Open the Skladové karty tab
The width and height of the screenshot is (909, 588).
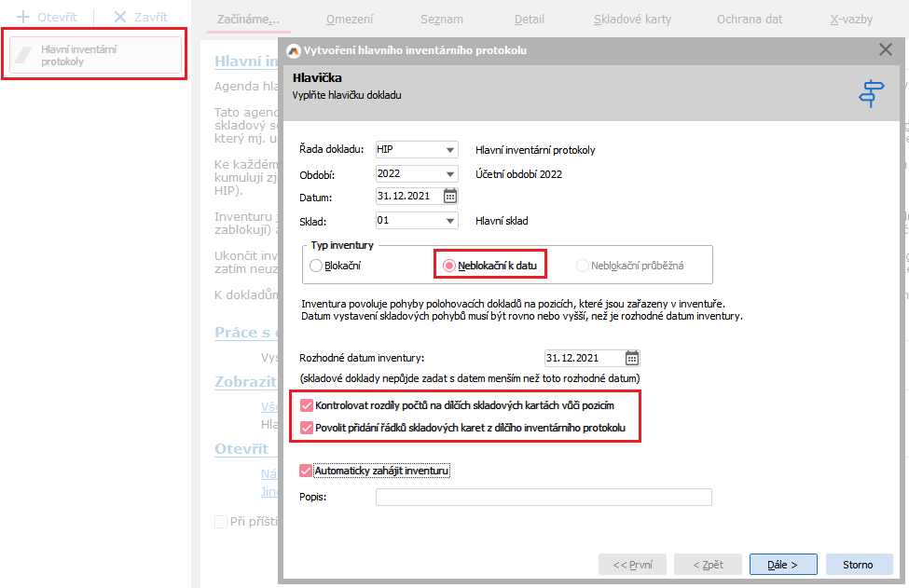(632, 19)
